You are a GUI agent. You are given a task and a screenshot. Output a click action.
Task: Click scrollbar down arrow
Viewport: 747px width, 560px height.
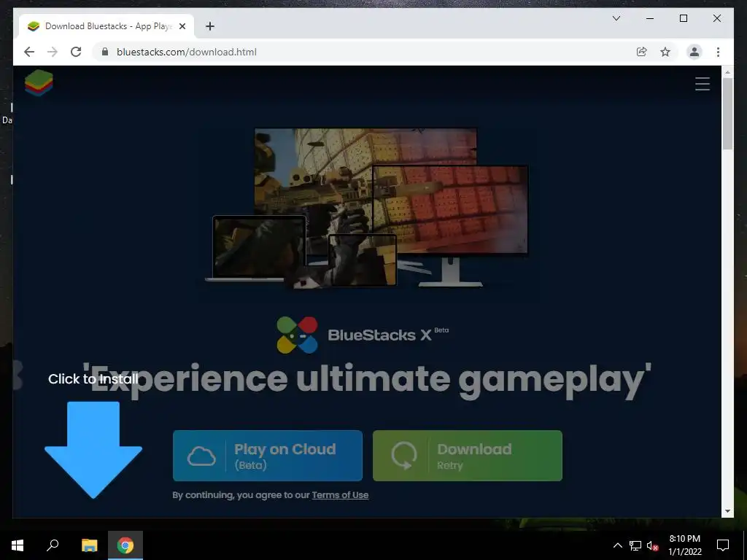coord(727,511)
